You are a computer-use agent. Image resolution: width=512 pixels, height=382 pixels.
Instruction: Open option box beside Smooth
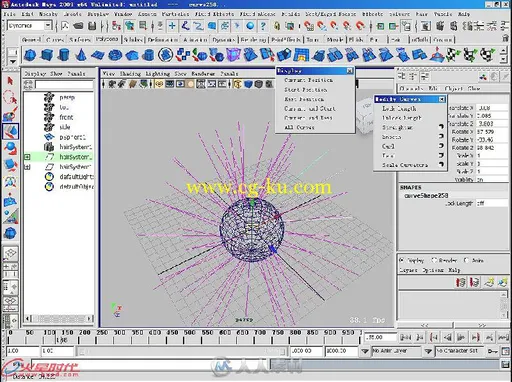441,136
